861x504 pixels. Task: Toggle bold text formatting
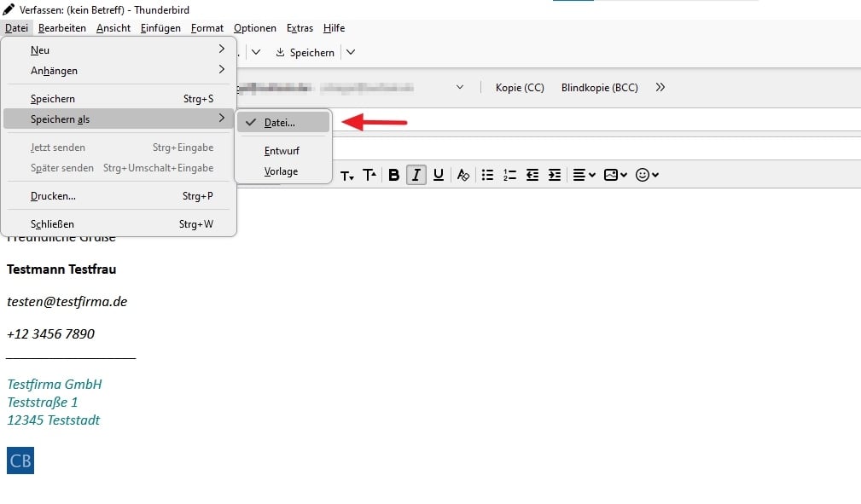pyautogui.click(x=393, y=175)
